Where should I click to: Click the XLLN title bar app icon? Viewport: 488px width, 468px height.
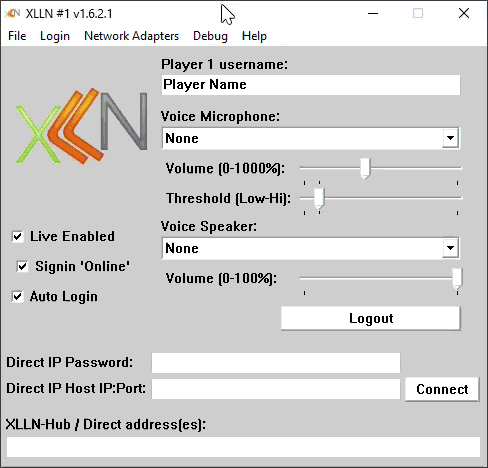click(x=13, y=13)
